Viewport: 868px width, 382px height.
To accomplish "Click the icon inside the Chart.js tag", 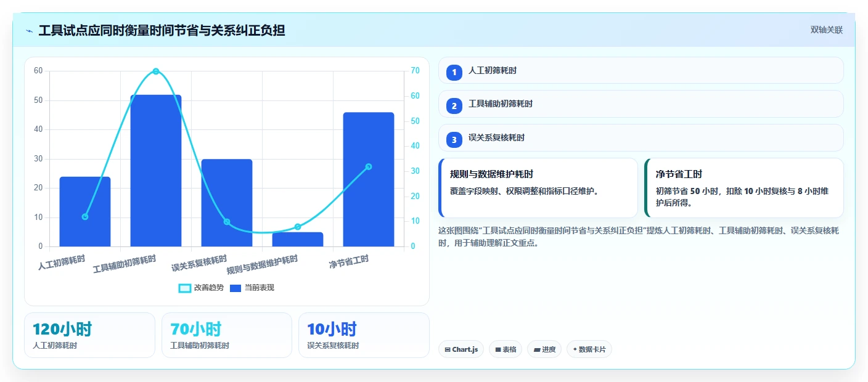I will [448, 349].
